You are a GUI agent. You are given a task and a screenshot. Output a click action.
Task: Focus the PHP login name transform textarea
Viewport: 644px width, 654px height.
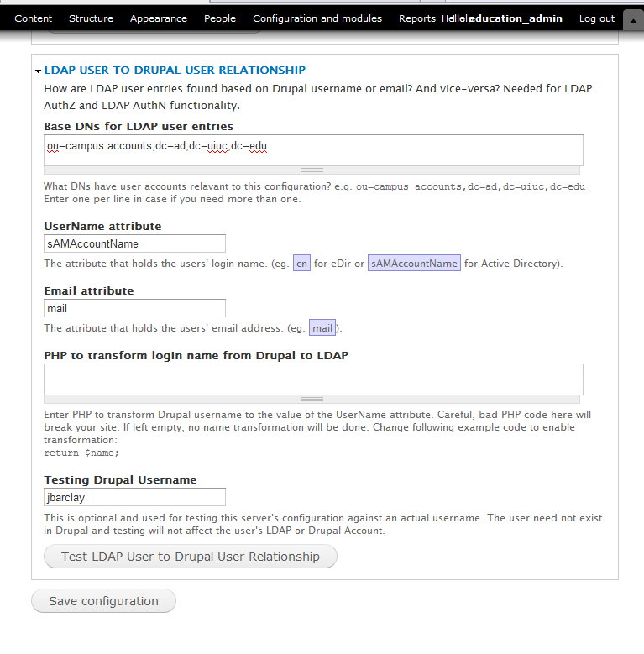313,378
